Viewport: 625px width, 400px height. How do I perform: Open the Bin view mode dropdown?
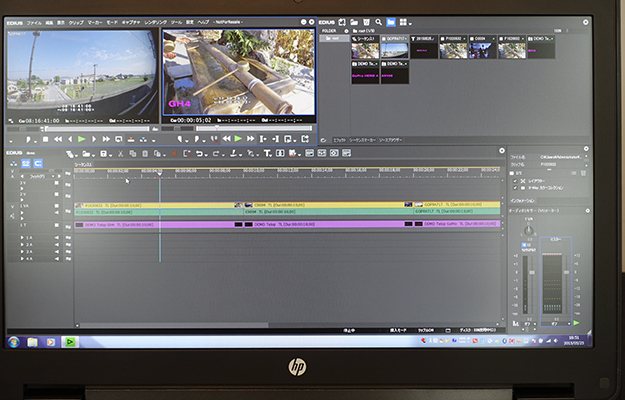[x=406, y=21]
